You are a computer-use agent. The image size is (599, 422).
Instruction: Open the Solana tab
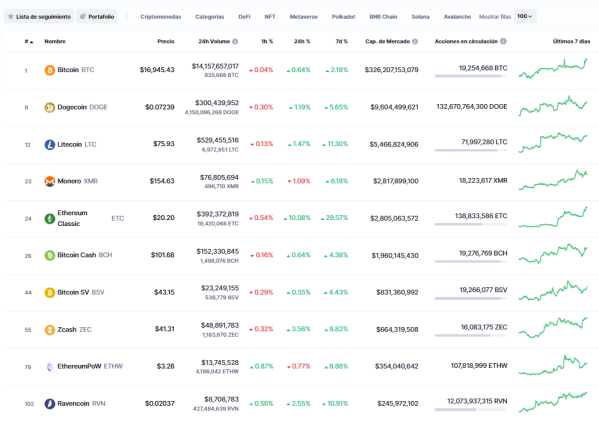coord(421,17)
